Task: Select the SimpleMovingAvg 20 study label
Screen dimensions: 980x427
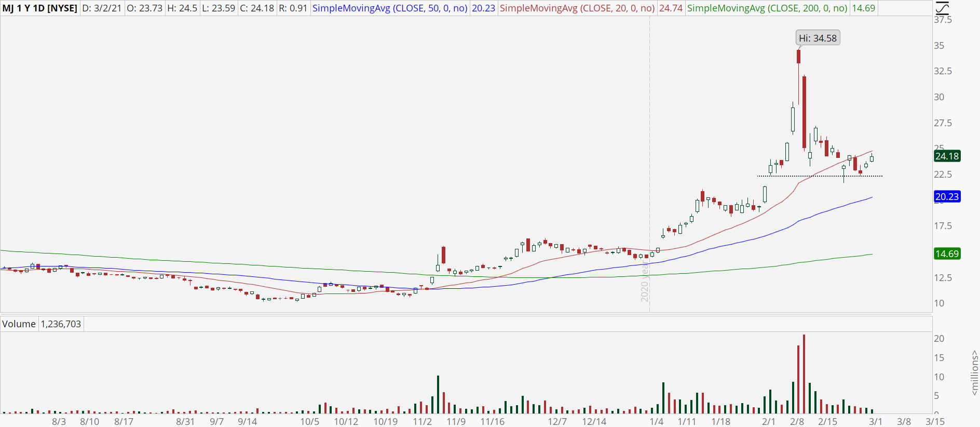Action: [x=577, y=8]
